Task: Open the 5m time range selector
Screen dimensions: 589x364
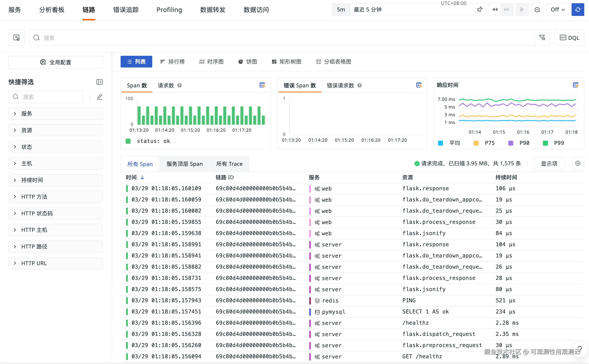Action: click(341, 10)
